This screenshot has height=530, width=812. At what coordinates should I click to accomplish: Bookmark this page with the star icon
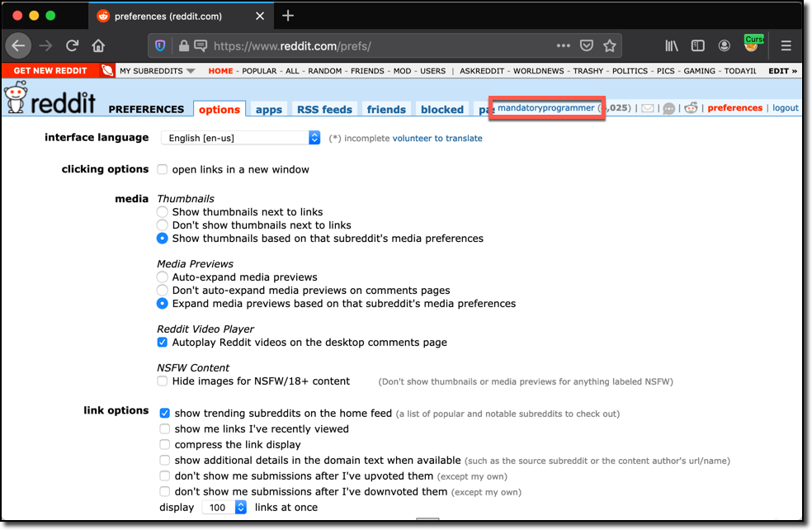[x=610, y=46]
